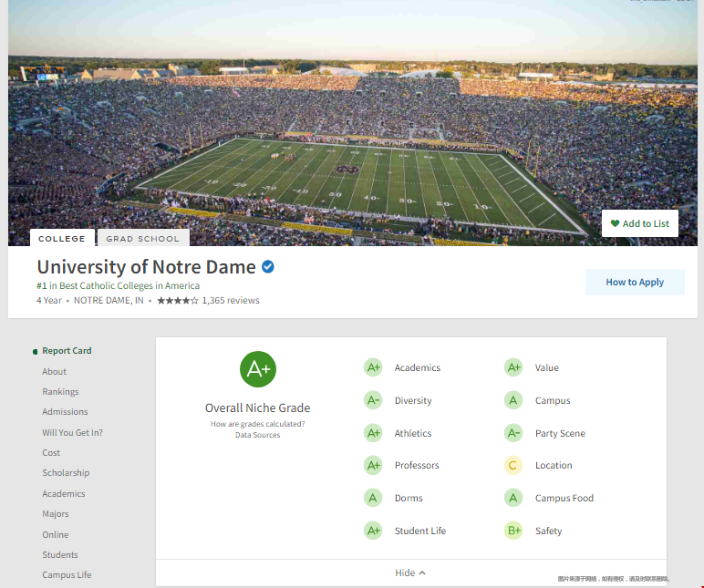Click the University of Notre Dame title
This screenshot has width=704, height=588.
coord(147,266)
